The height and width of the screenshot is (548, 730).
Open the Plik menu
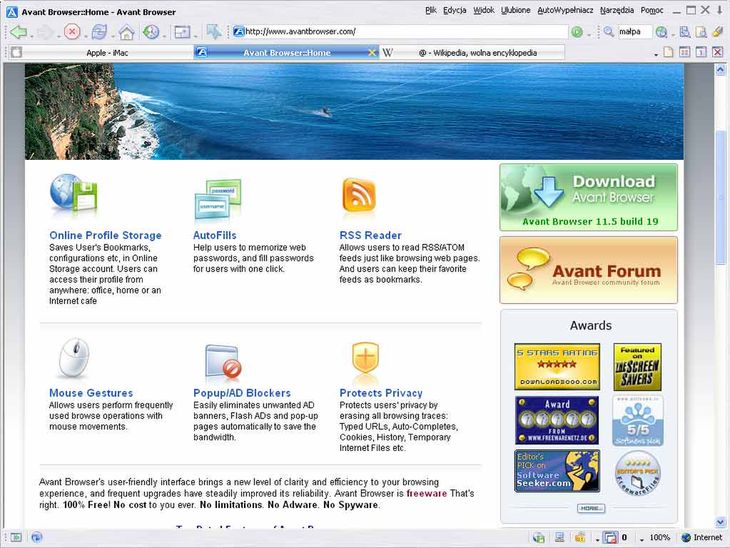431,10
